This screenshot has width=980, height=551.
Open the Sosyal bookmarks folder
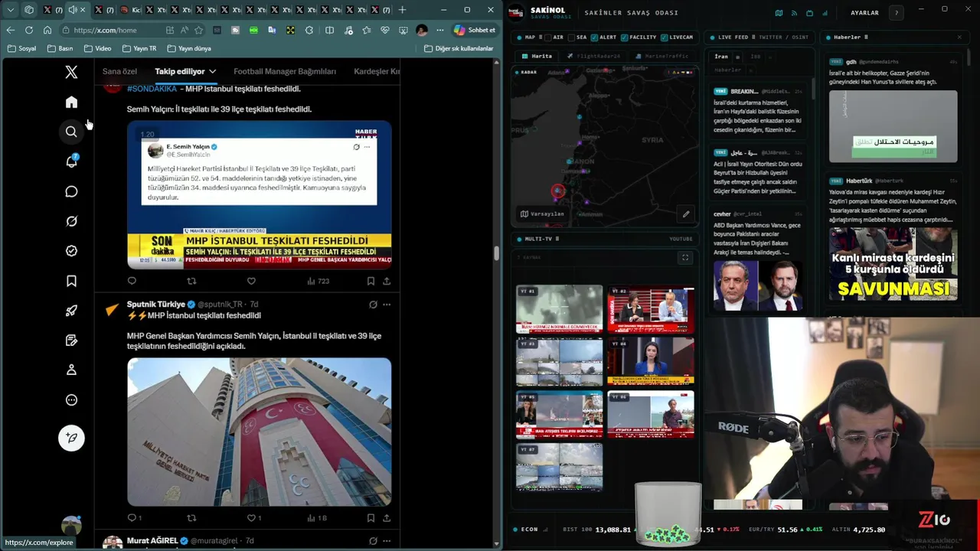coord(21,48)
